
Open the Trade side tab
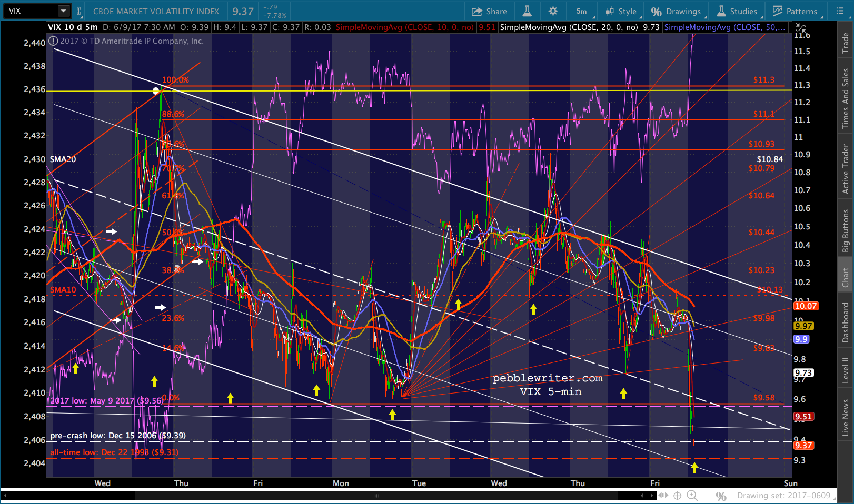pyautogui.click(x=846, y=42)
